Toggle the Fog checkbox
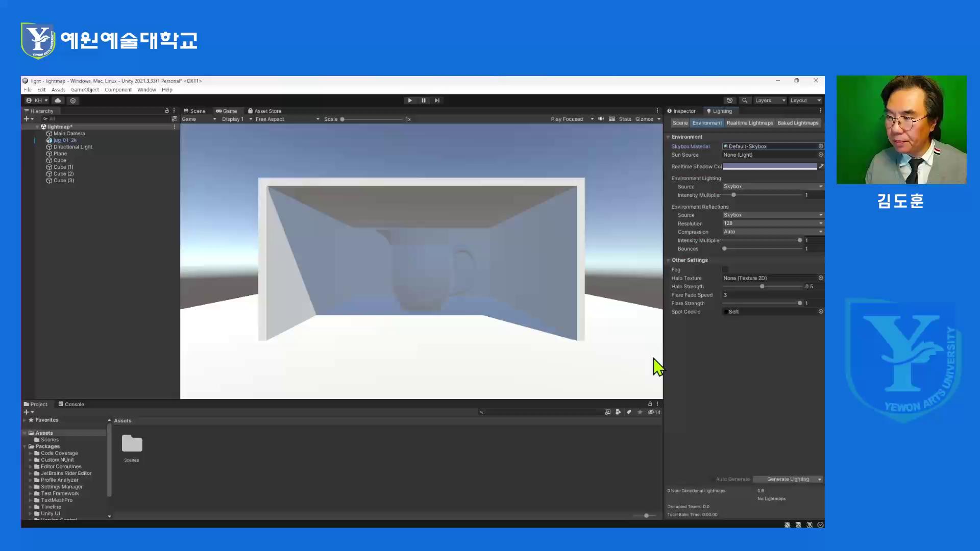This screenshot has width=980, height=551. tap(725, 270)
